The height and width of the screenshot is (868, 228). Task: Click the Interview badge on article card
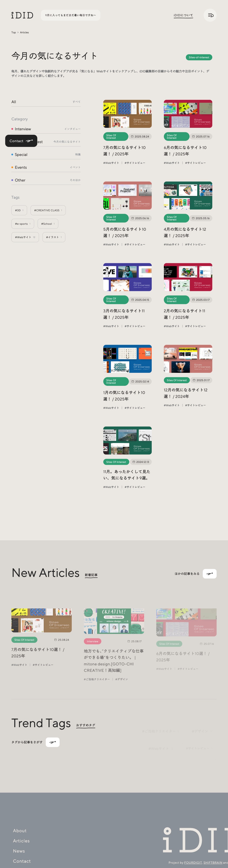93,641
